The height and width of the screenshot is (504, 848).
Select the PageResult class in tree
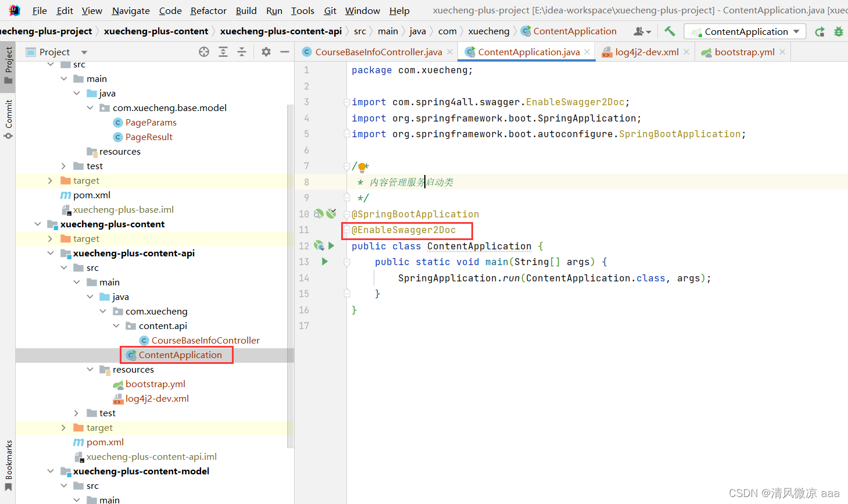pos(149,137)
